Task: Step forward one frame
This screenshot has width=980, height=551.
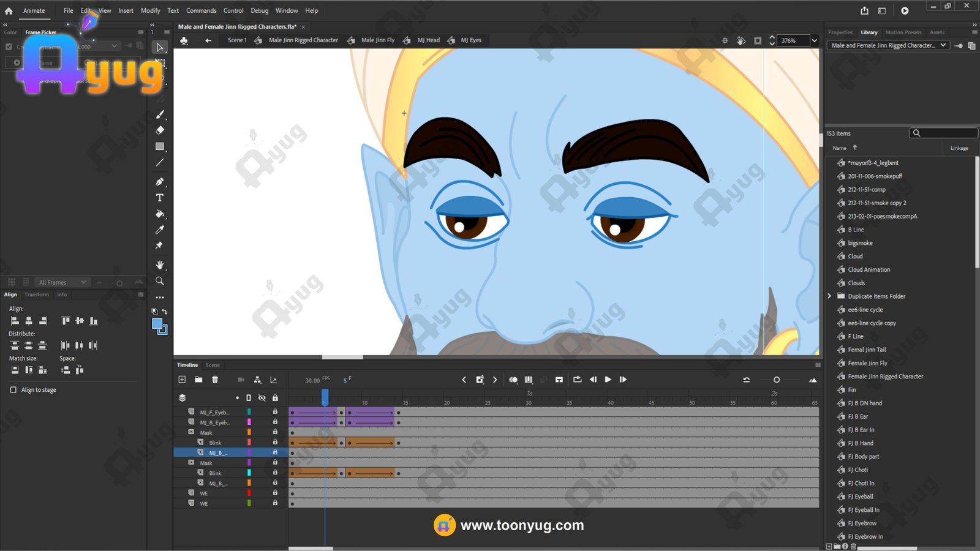Action: (623, 380)
